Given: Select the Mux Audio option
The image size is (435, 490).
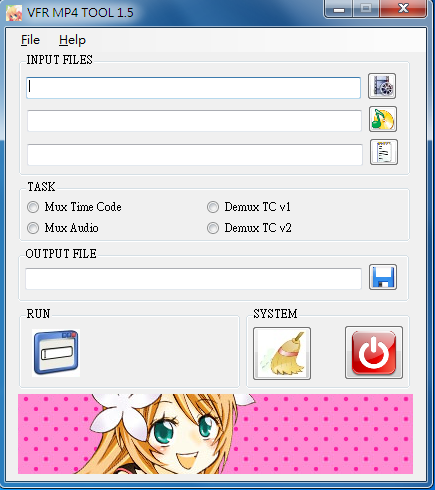Looking at the screenshot, I should (63, 228).
